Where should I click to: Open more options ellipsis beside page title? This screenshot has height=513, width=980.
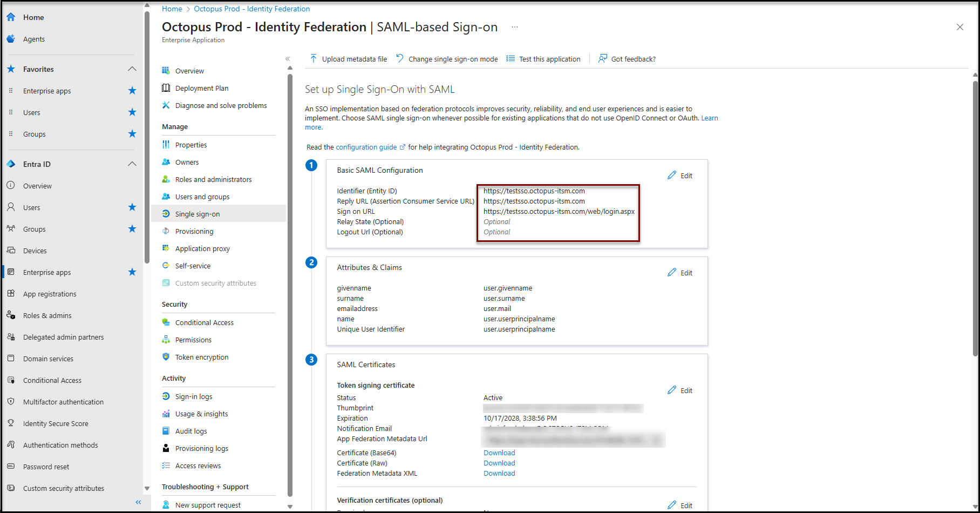[x=515, y=27]
